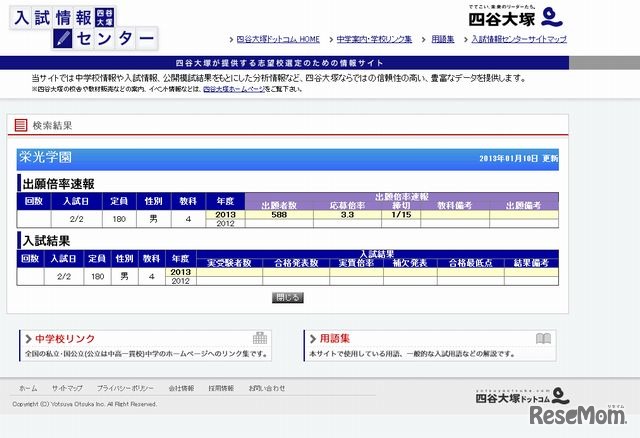Click 定員 180 cell in 入試結果 table
This screenshot has height=438, width=640.
click(x=98, y=277)
